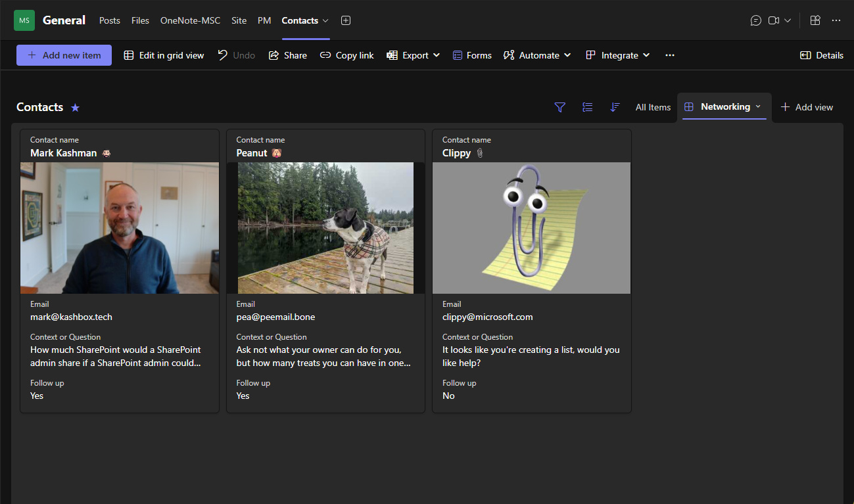Click Edit in grid view

(x=164, y=55)
